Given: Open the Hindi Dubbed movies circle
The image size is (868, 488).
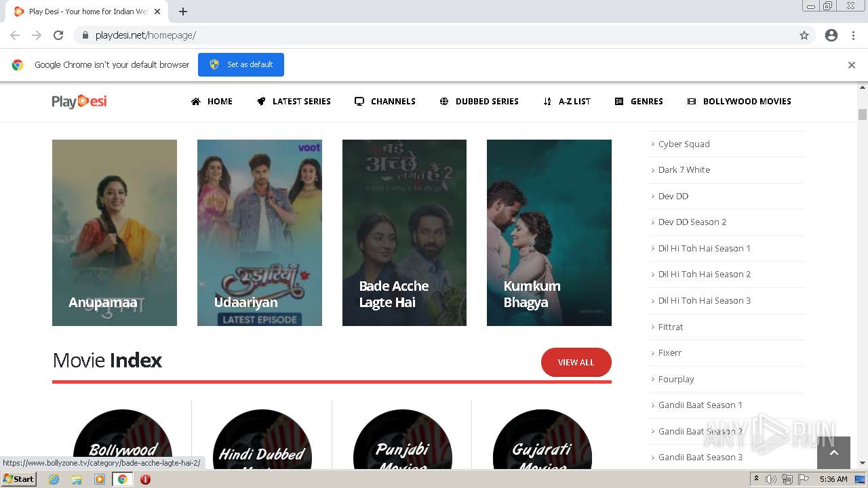Looking at the screenshot, I should 262,439.
